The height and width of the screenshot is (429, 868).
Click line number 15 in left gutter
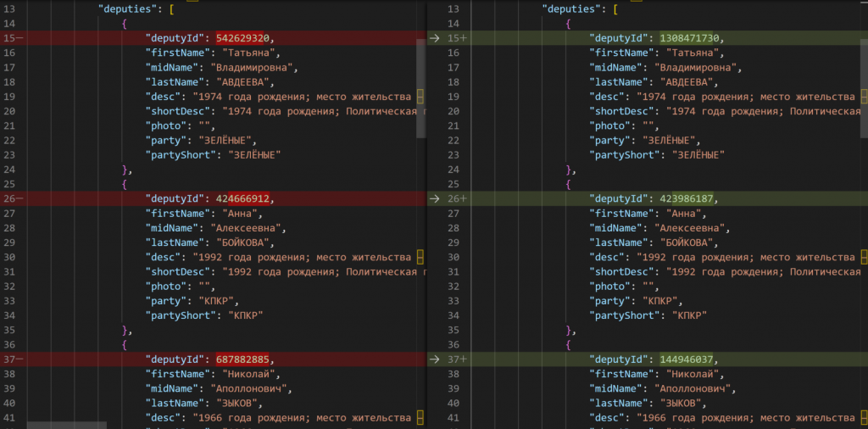pyautogui.click(x=8, y=38)
